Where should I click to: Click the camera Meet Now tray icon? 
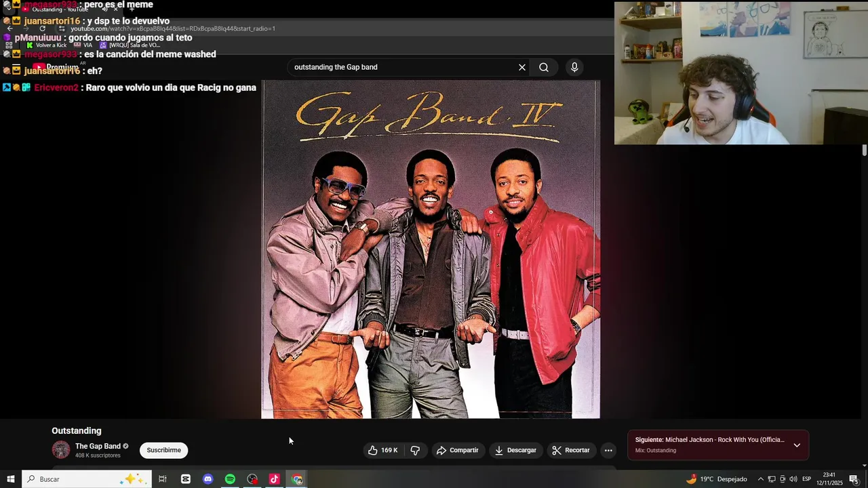click(783, 479)
